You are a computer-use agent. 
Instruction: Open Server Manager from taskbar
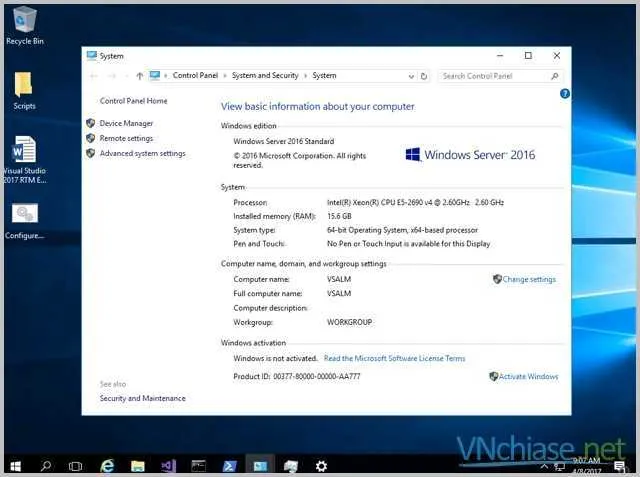click(x=291, y=466)
